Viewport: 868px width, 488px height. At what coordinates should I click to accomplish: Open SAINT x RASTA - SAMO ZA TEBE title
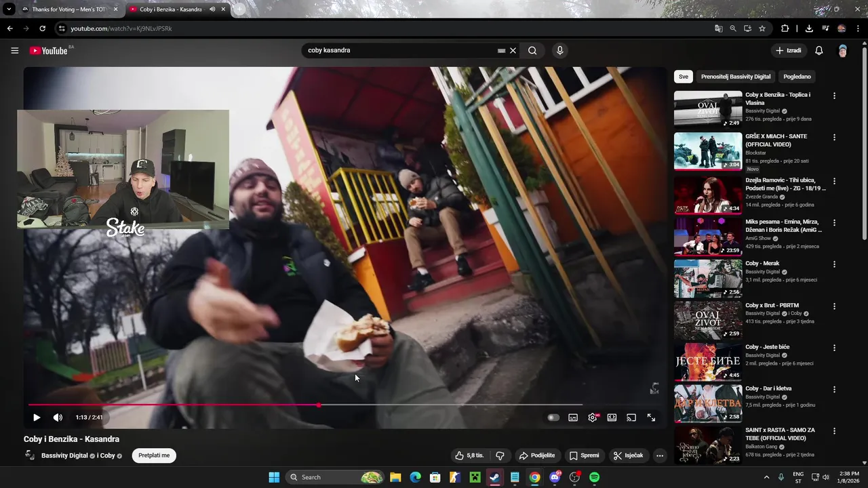(780, 434)
